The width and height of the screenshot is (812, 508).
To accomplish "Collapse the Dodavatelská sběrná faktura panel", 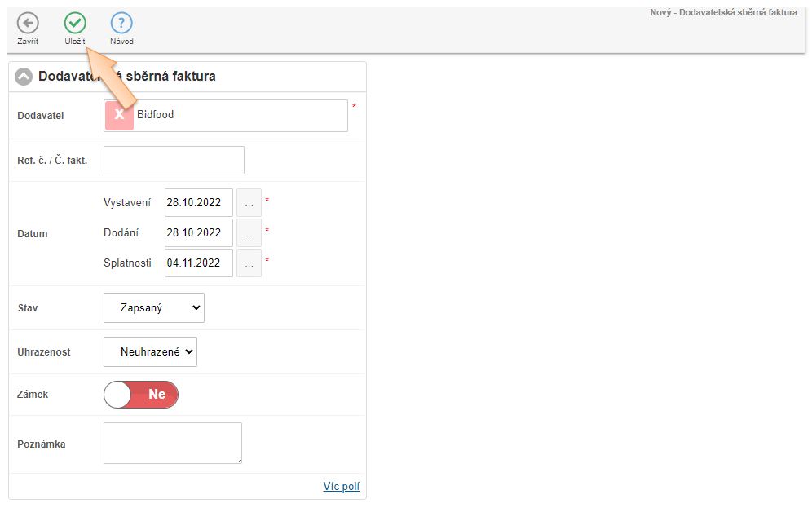I will [24, 77].
